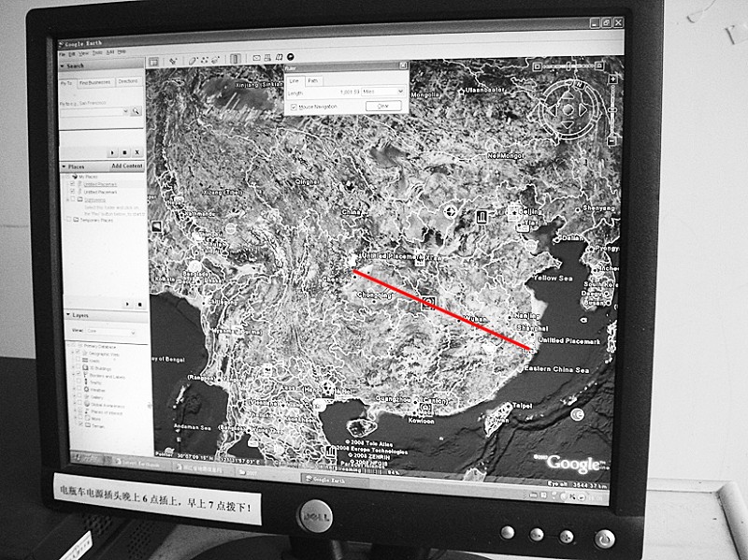Click the Add Content button
The image size is (748, 560).
[127, 166]
